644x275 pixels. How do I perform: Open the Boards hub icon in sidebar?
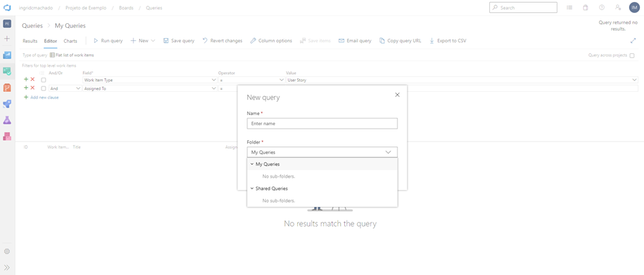click(x=7, y=71)
